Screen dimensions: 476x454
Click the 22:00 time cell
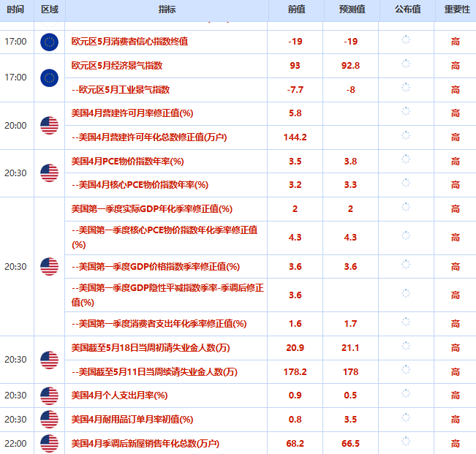coord(15,444)
